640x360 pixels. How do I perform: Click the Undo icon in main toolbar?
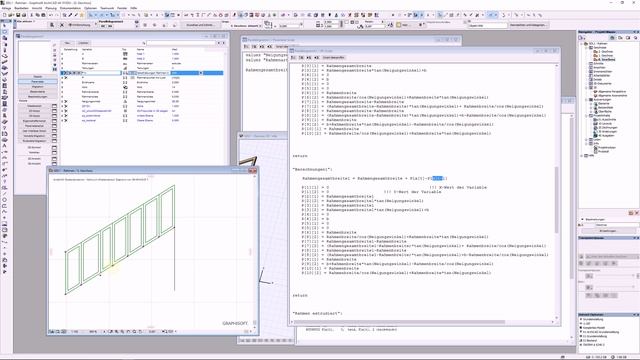click(x=51, y=15)
